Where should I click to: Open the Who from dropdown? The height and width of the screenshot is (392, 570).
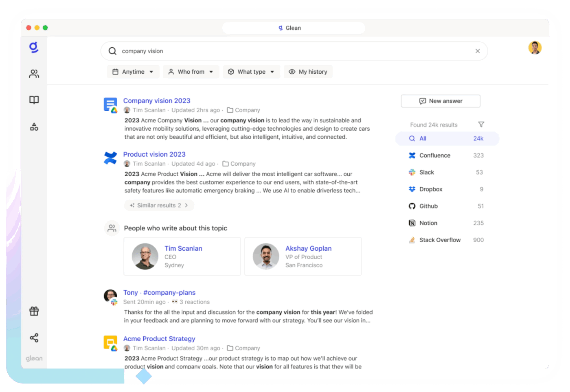tap(191, 72)
